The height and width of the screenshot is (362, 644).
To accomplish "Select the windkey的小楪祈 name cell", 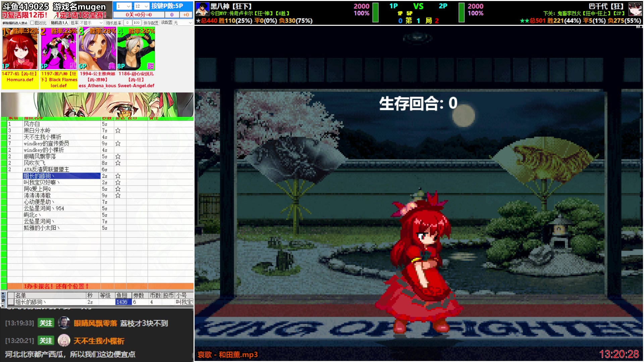I will click(x=62, y=150).
